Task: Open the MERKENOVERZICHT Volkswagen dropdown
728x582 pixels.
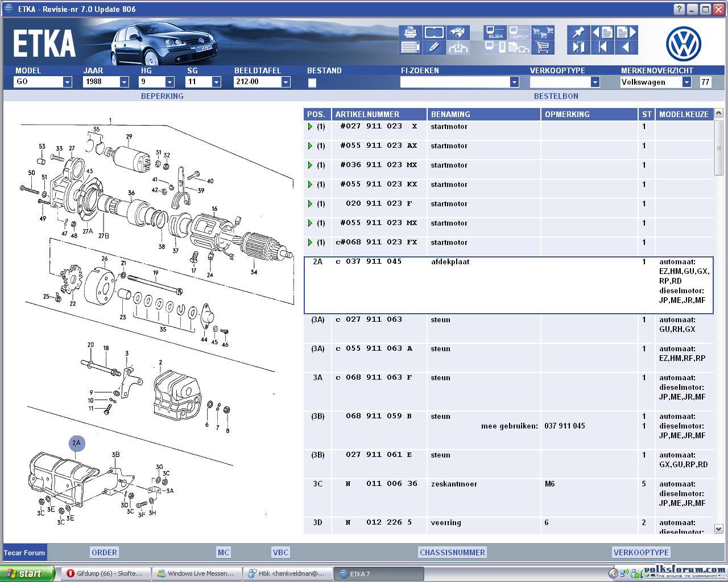Action: point(686,82)
